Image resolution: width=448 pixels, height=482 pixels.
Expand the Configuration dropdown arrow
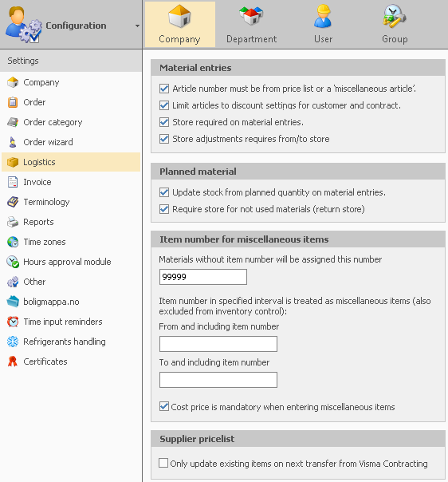coord(137,26)
